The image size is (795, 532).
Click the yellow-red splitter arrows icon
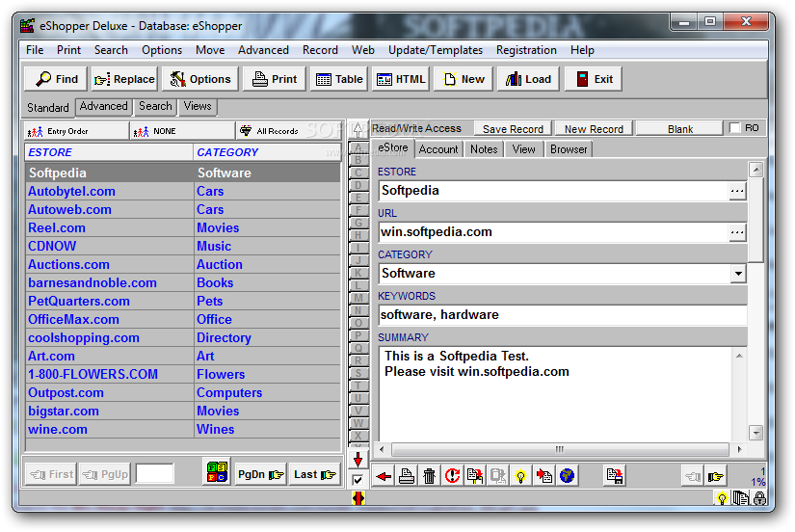[358, 498]
